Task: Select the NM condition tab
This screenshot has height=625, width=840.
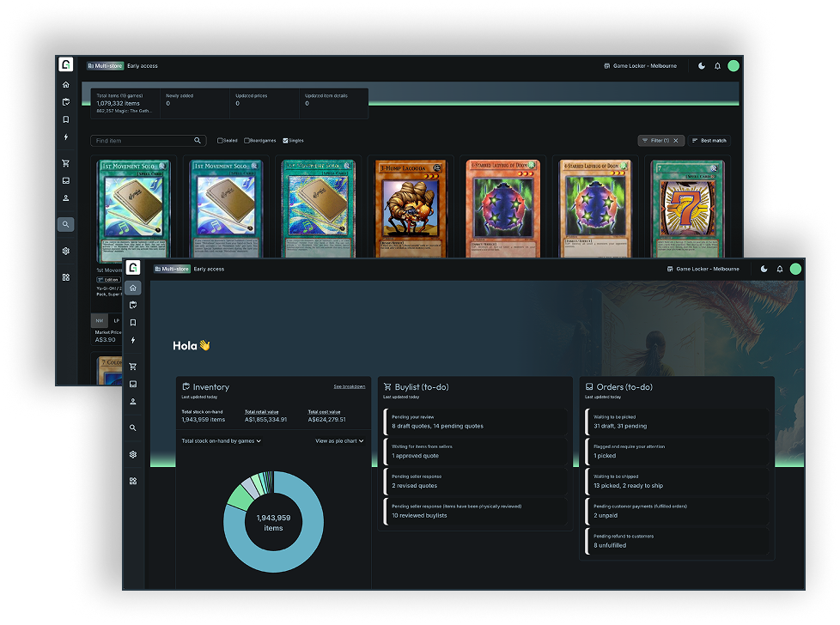Action: coord(99,320)
